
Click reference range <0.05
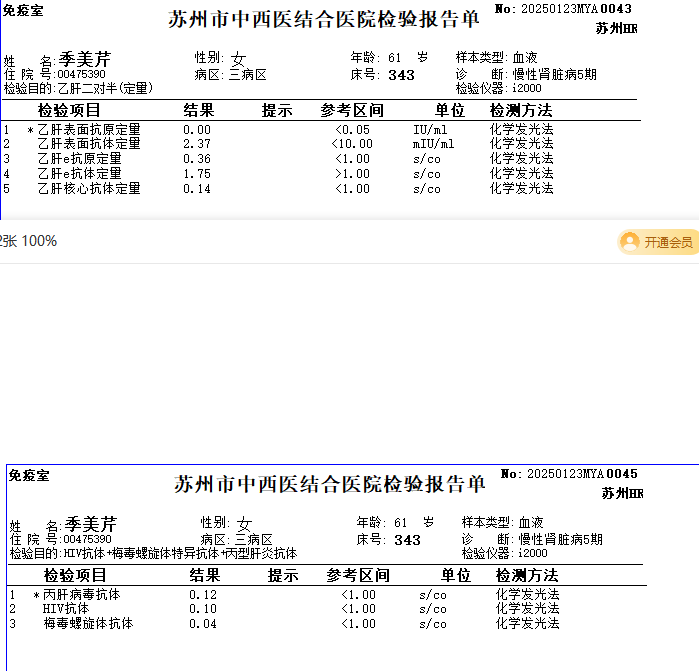(352, 130)
